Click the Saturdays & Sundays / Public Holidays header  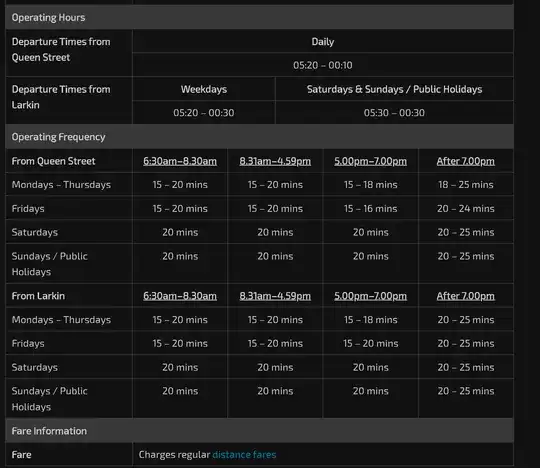394,89
